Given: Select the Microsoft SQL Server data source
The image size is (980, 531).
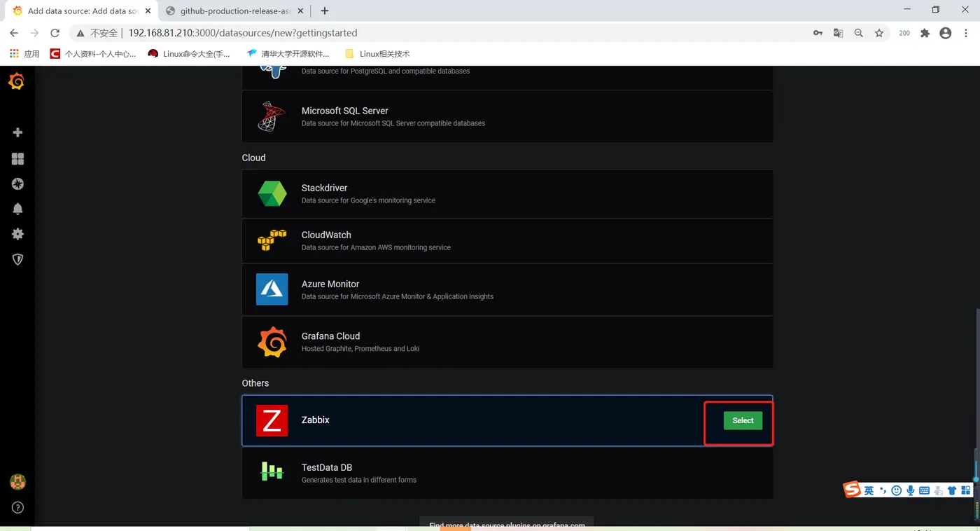Looking at the screenshot, I should click(x=507, y=116).
